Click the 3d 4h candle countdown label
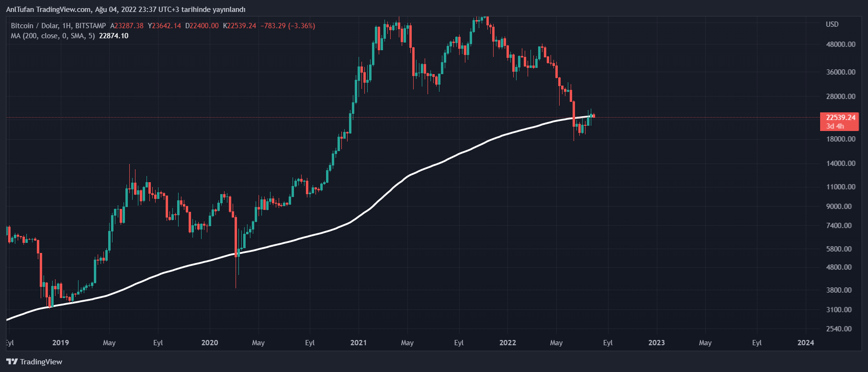 (835, 126)
